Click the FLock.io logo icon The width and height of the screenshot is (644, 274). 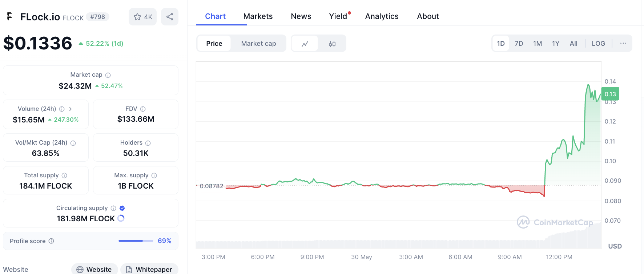point(10,16)
